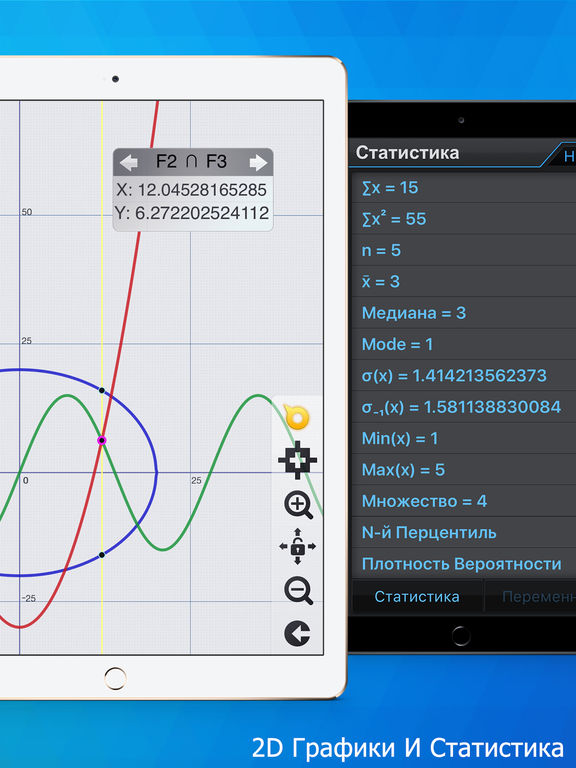Select the σ(x) = 1.414213562373 row
This screenshot has height=768, width=576.
point(464,376)
